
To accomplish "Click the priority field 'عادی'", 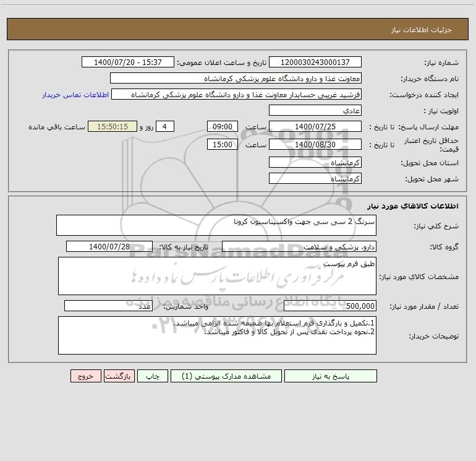I will pos(315,110).
